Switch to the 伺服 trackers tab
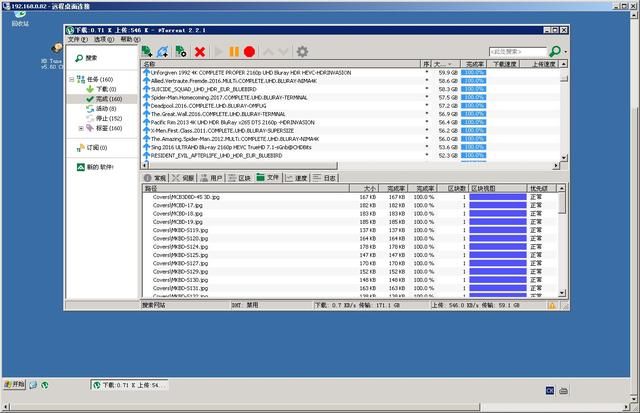 (183, 178)
